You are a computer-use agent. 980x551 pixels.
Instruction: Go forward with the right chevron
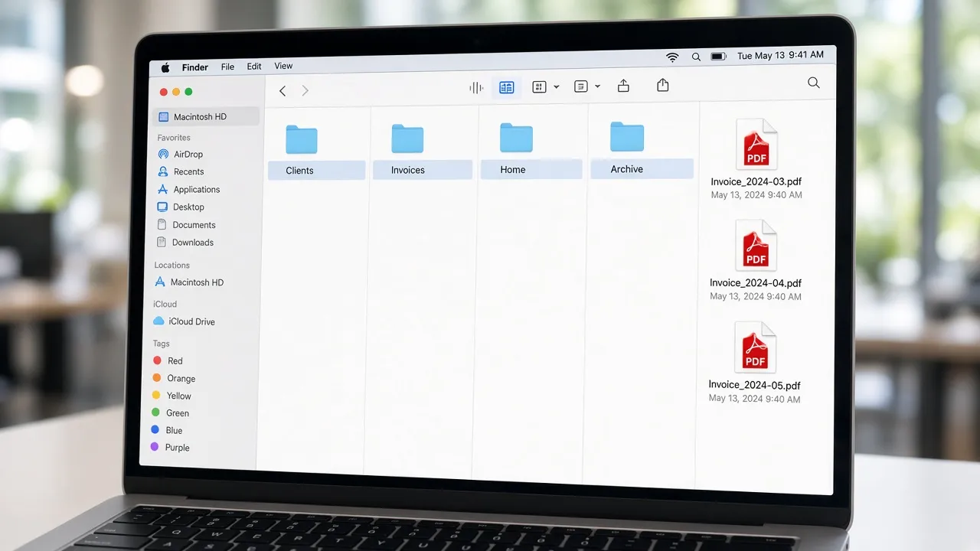(305, 91)
